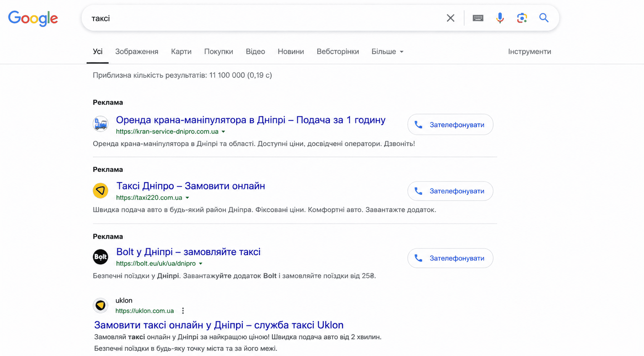Click Реклама label above the Bolt ad

coord(108,236)
